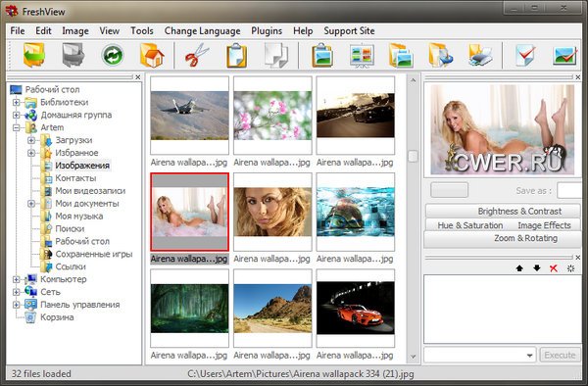
Task: Click the Save as input field
Action: [570, 190]
